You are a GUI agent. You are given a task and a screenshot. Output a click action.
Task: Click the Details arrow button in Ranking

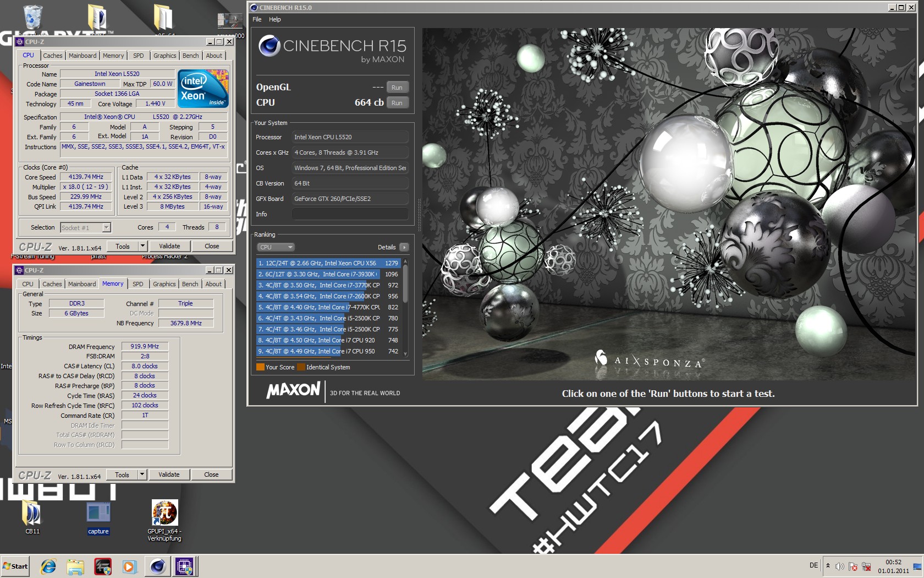tap(404, 247)
